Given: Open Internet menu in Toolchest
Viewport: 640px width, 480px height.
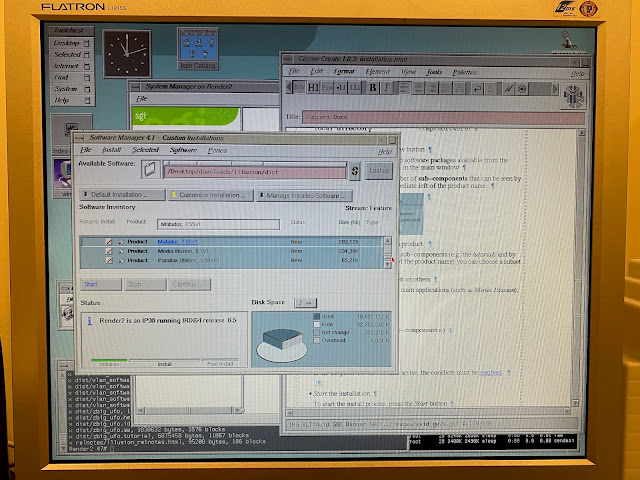Looking at the screenshot, I should pyautogui.click(x=72, y=66).
